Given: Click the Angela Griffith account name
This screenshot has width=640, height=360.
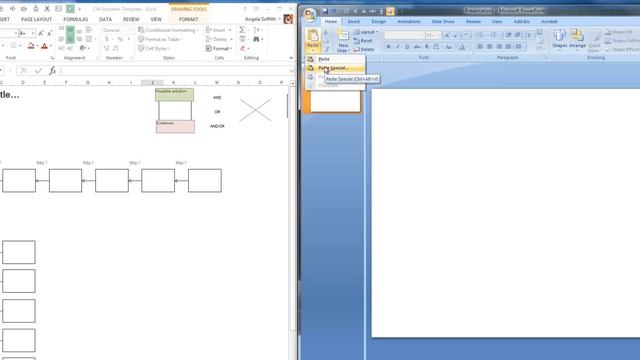Looking at the screenshot, I should pyautogui.click(x=260, y=19).
